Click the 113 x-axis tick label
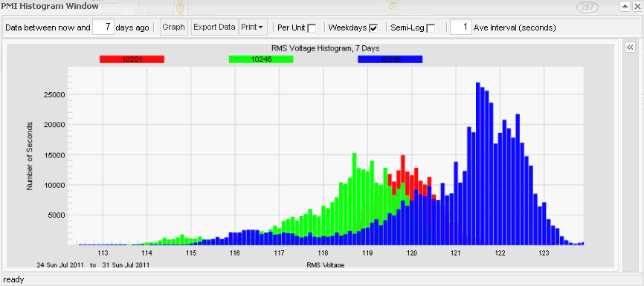Image resolution: width=644 pixels, height=286 pixels. click(x=103, y=253)
